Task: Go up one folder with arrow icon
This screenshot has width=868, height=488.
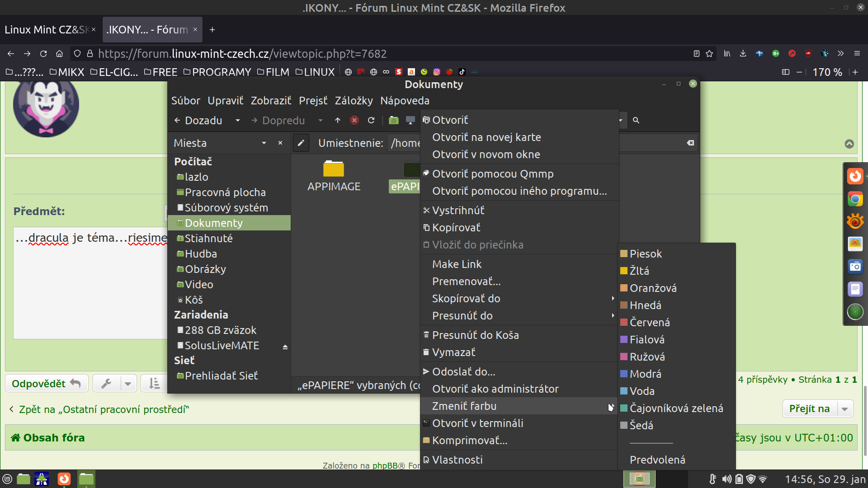Action: click(338, 120)
